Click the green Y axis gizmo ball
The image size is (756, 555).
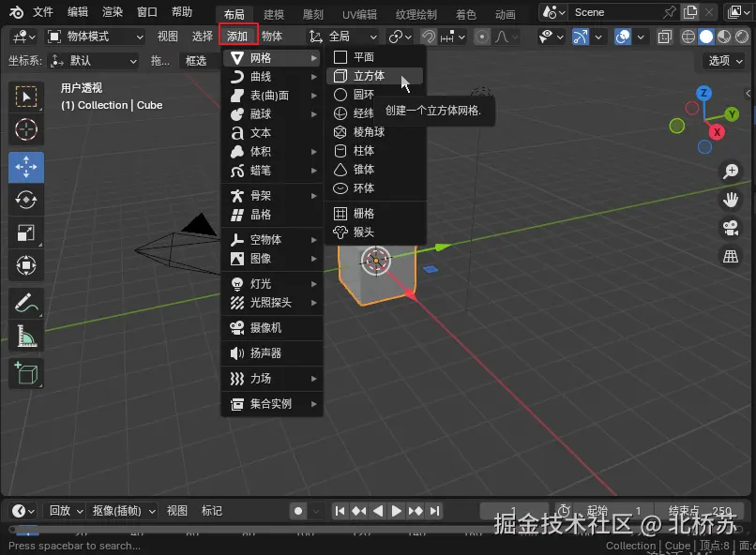732,114
